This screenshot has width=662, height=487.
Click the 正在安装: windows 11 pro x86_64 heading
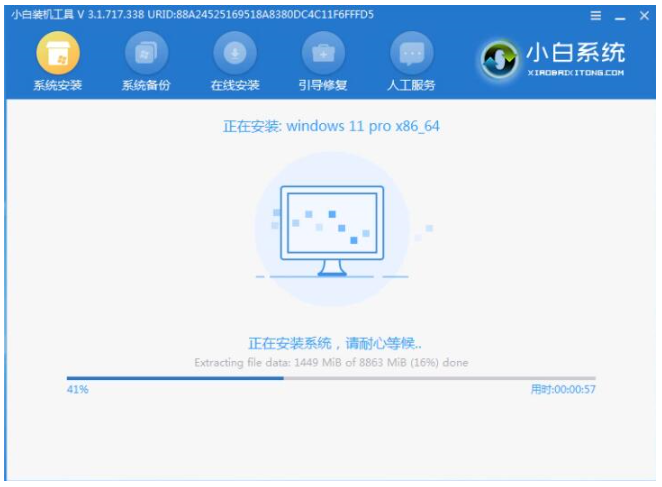[x=331, y=126]
